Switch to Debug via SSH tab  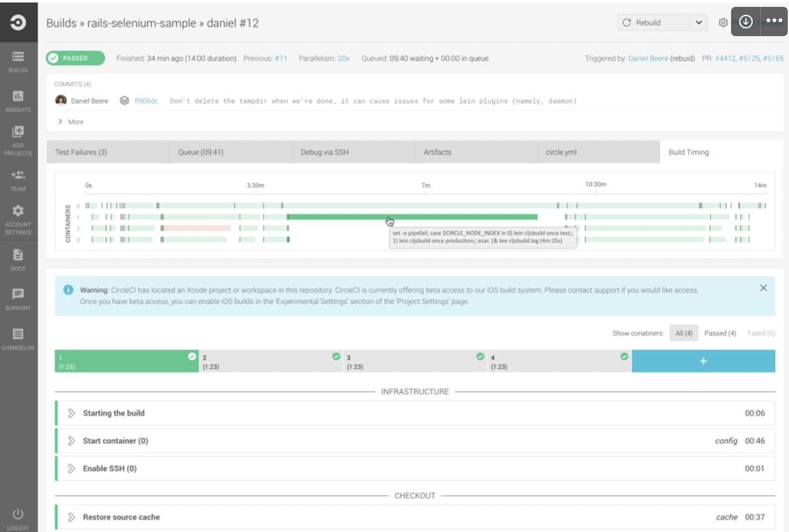coord(354,152)
